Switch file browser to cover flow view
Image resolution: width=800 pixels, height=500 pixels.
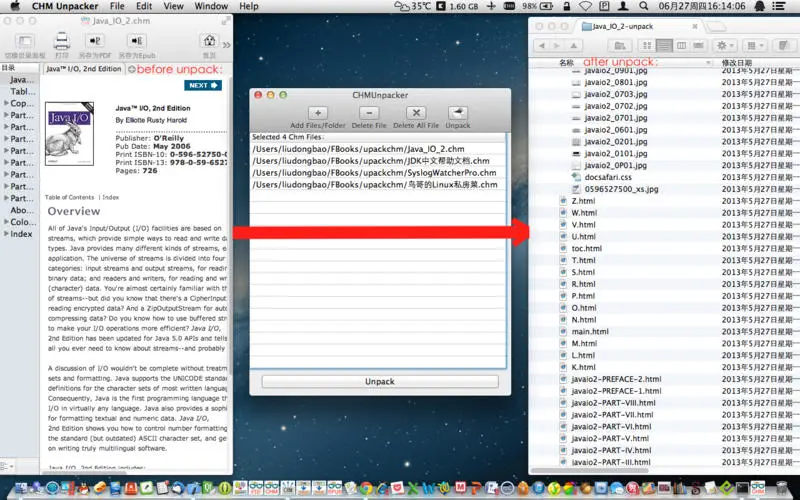coord(698,45)
